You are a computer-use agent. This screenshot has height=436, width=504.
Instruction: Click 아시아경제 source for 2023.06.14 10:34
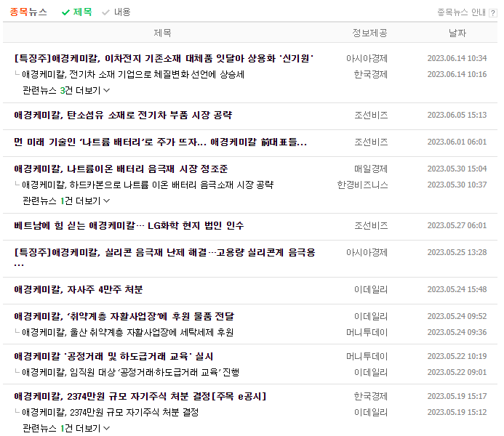pos(367,58)
